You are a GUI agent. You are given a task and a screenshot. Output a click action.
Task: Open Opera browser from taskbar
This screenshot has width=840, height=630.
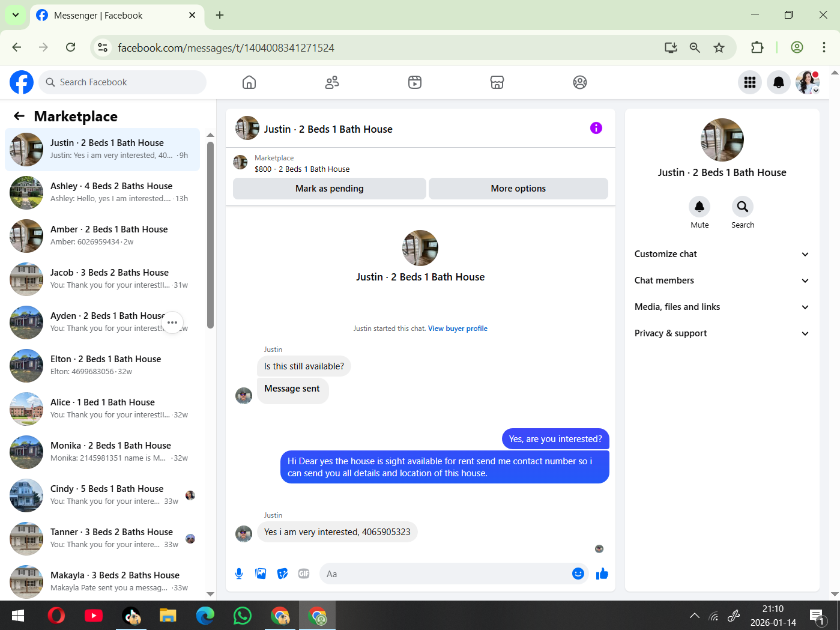tap(56, 616)
